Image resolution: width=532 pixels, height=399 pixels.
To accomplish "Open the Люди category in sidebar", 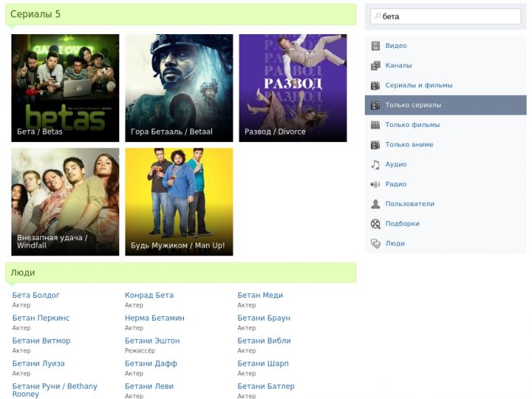I will tap(445, 244).
